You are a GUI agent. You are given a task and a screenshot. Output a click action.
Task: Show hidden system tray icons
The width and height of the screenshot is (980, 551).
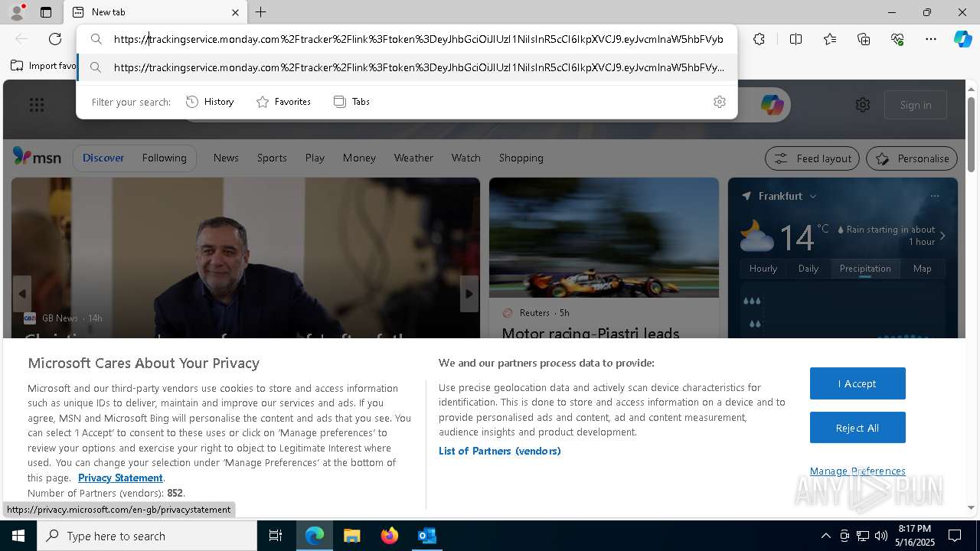coord(825,536)
